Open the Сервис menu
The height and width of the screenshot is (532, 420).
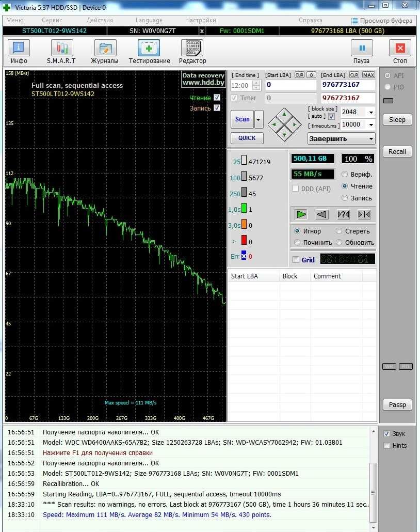[x=52, y=20]
